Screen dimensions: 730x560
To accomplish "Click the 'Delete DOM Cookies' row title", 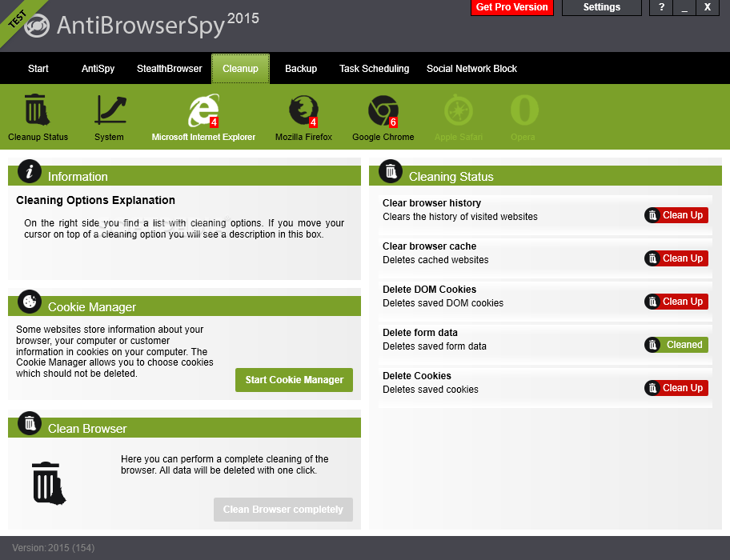I will click(429, 290).
